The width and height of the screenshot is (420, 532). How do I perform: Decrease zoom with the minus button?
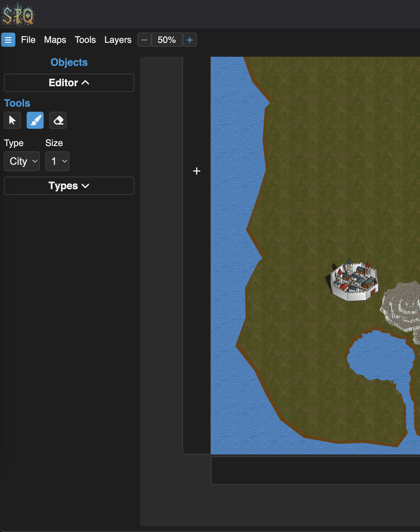pos(145,40)
